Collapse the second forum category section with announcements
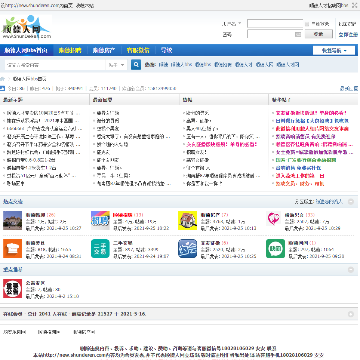 pyautogui.click(x=351, y=269)
